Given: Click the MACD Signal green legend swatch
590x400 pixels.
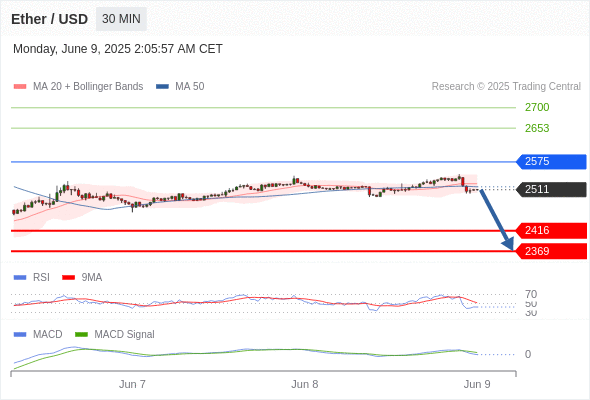Looking at the screenshot, I should click(81, 335).
